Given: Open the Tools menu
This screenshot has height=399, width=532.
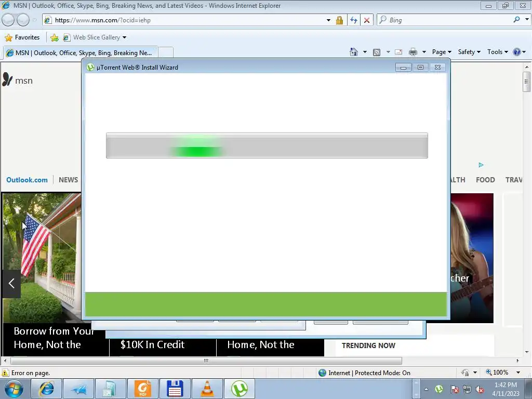Looking at the screenshot, I should [498, 52].
